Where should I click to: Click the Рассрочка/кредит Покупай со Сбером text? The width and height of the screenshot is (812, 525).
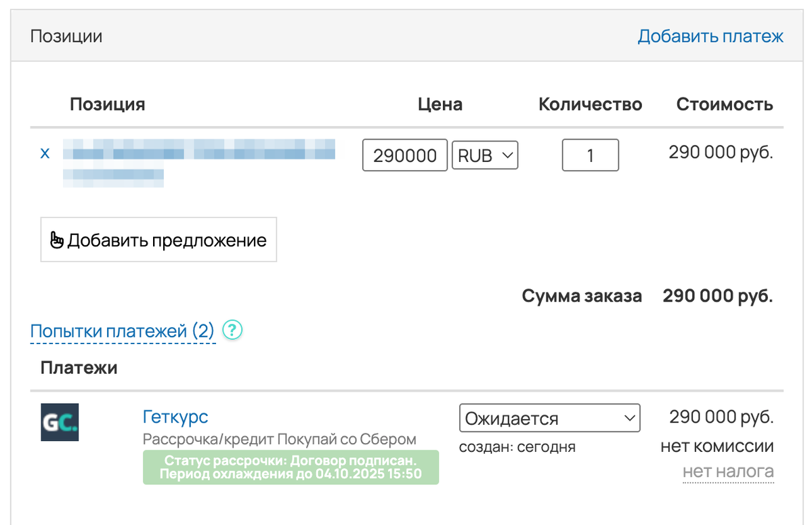click(279, 439)
